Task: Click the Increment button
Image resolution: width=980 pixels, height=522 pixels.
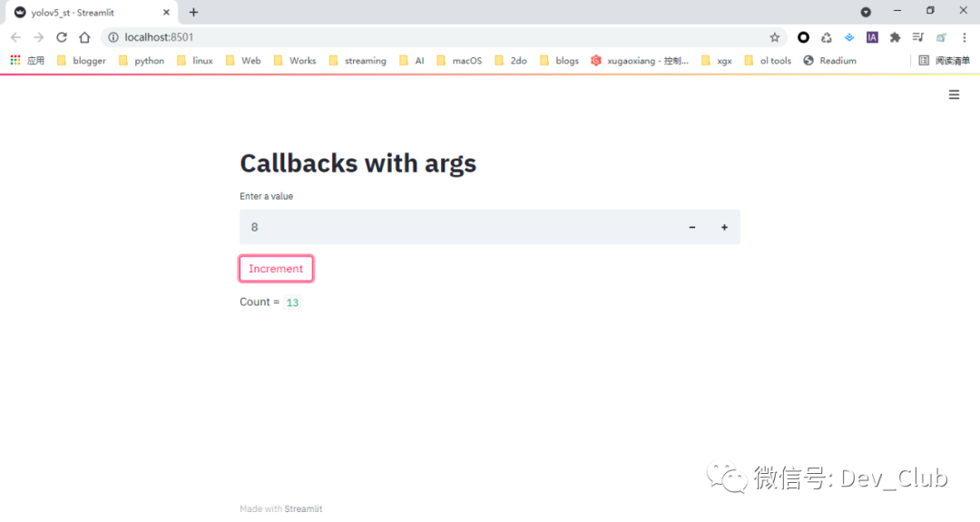Action: [x=276, y=269]
